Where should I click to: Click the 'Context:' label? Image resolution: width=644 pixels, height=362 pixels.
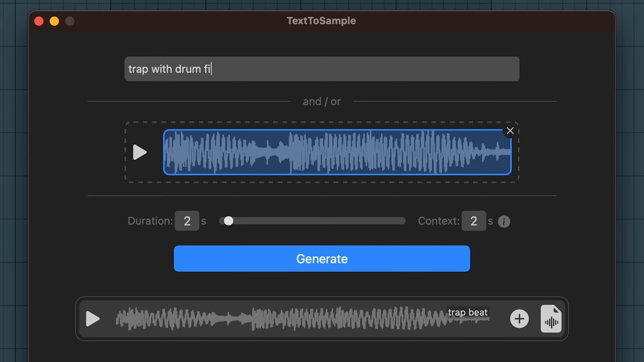pos(439,221)
